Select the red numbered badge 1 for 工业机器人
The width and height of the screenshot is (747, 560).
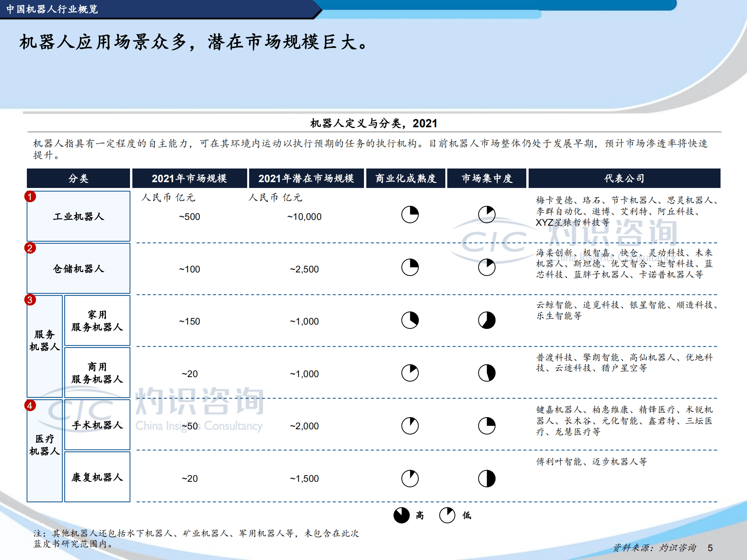coord(30,197)
